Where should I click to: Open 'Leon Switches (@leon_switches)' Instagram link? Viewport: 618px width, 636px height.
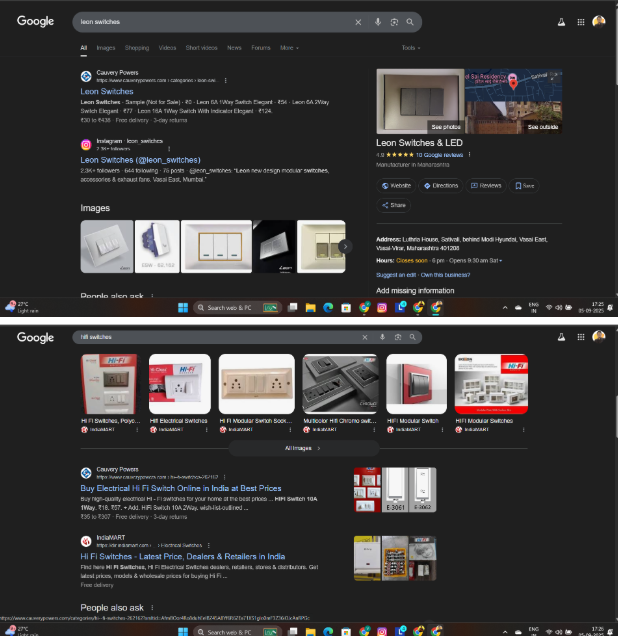click(x=140, y=160)
